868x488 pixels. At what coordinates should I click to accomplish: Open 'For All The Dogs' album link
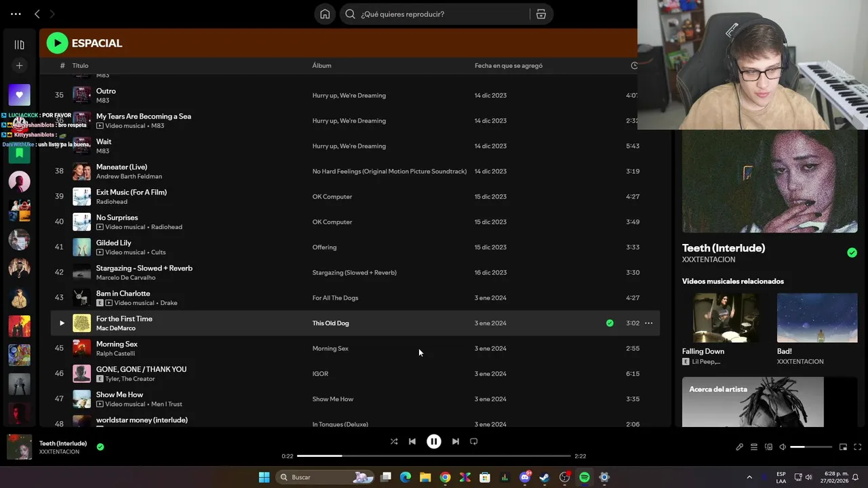click(335, 298)
